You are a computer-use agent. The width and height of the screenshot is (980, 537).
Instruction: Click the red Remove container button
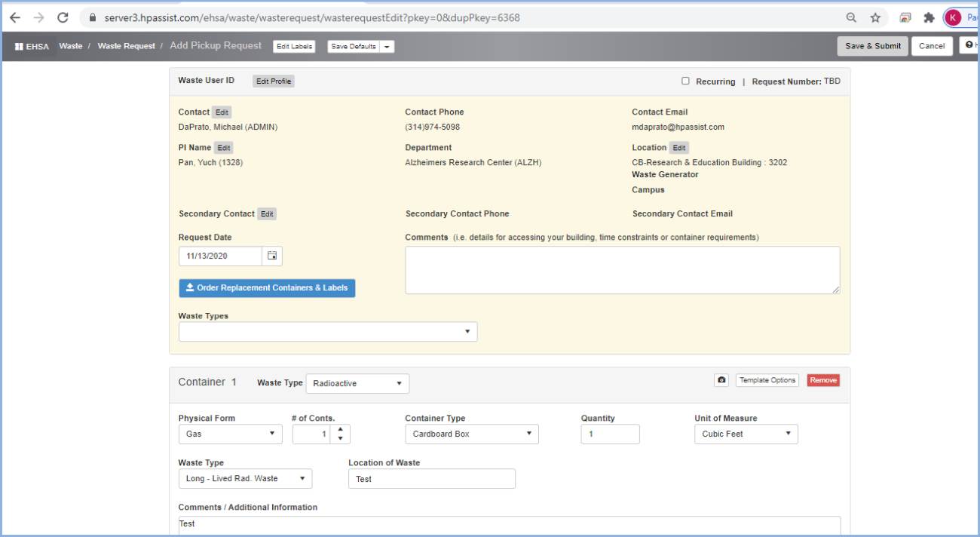coord(823,380)
